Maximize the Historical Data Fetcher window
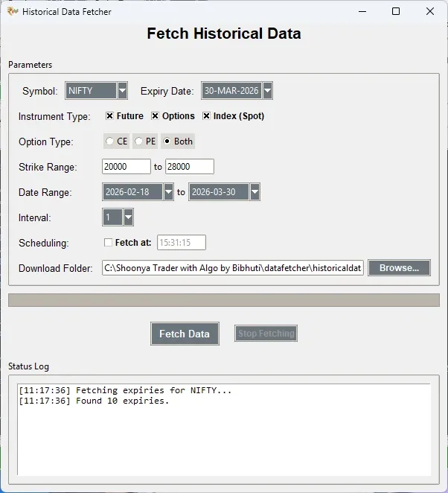This screenshot has height=493, width=448. click(x=396, y=12)
